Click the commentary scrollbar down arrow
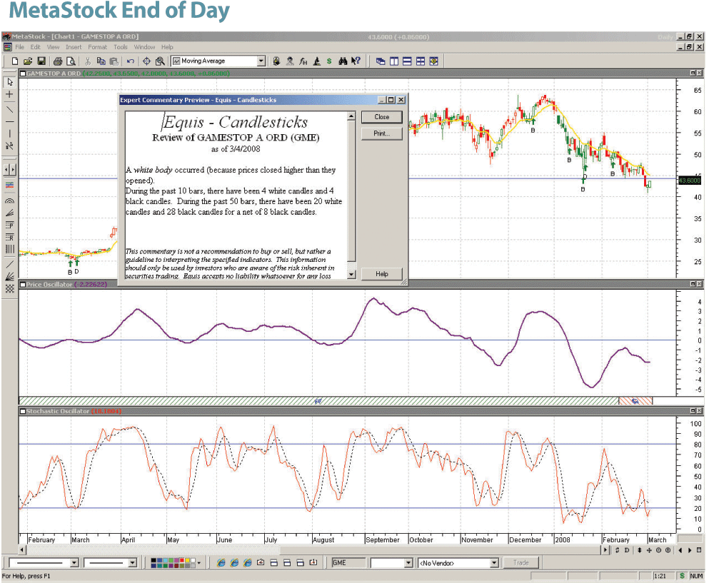 tap(351, 275)
